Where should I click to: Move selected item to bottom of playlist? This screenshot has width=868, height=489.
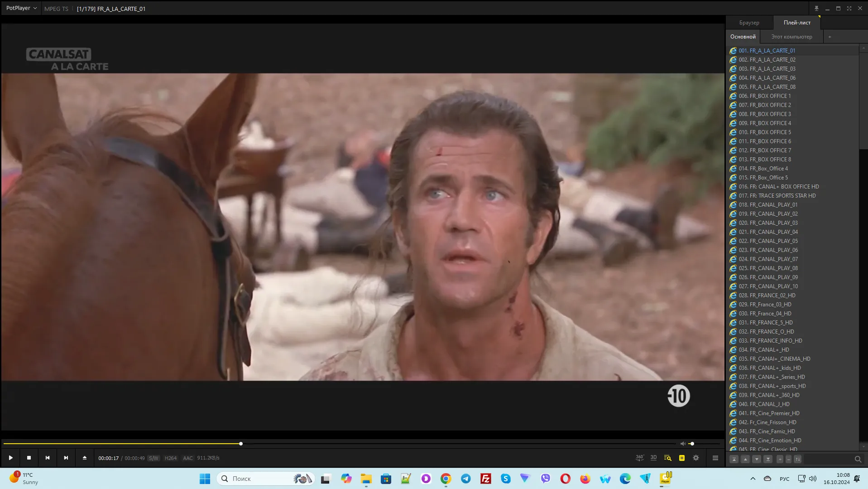[x=768, y=459]
